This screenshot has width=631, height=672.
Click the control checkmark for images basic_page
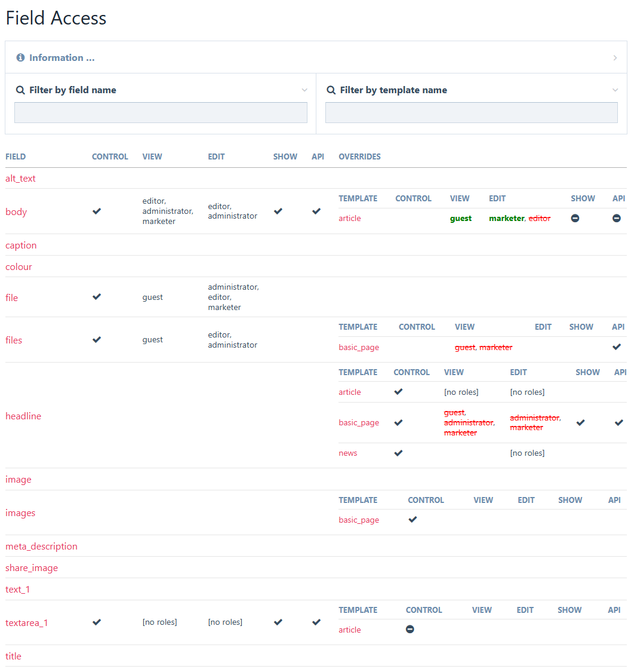(x=413, y=520)
